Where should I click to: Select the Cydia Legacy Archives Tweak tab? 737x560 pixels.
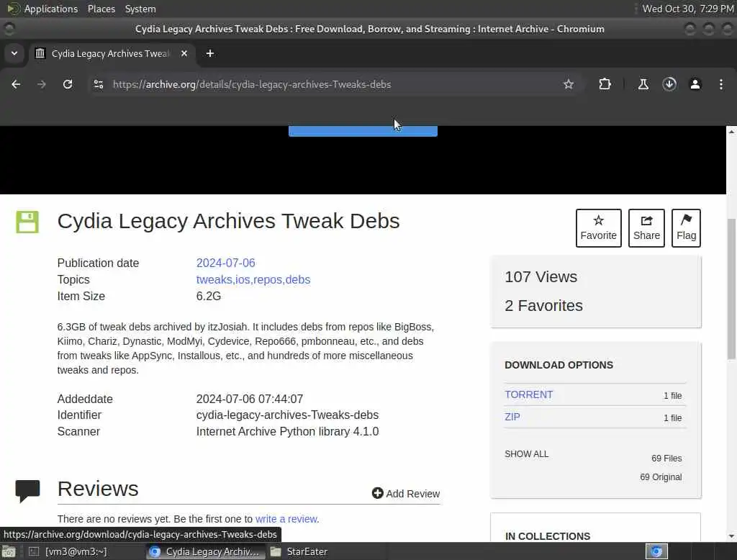click(x=112, y=53)
